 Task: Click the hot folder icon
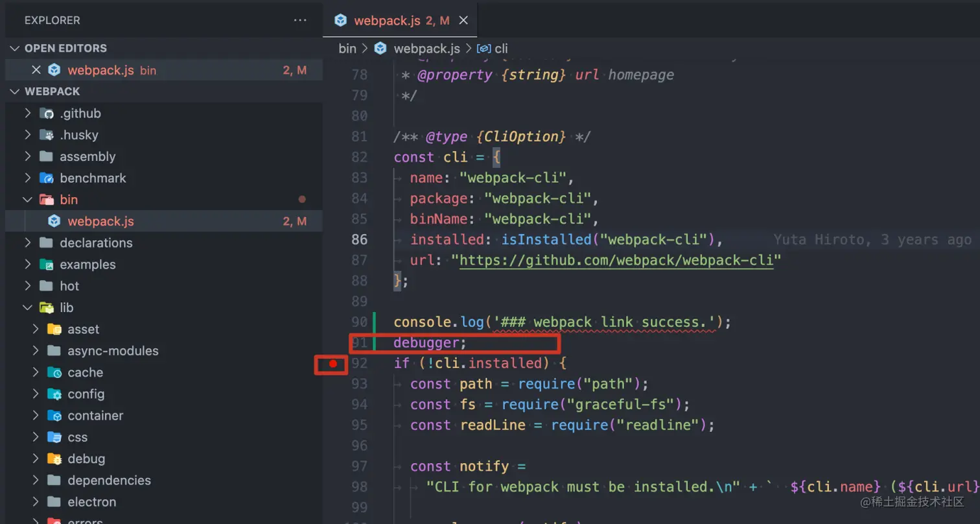(46, 286)
